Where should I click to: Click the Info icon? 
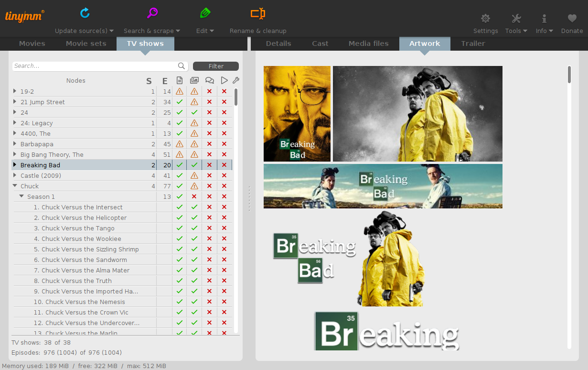(x=544, y=19)
